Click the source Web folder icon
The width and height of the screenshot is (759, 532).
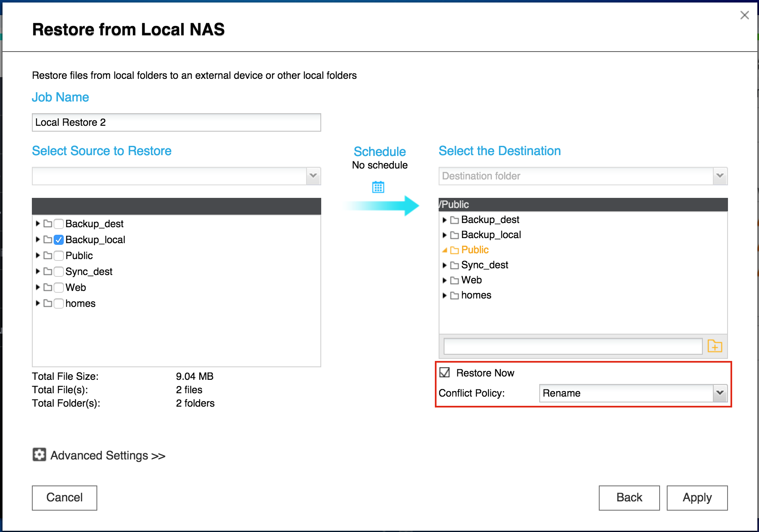(48, 287)
